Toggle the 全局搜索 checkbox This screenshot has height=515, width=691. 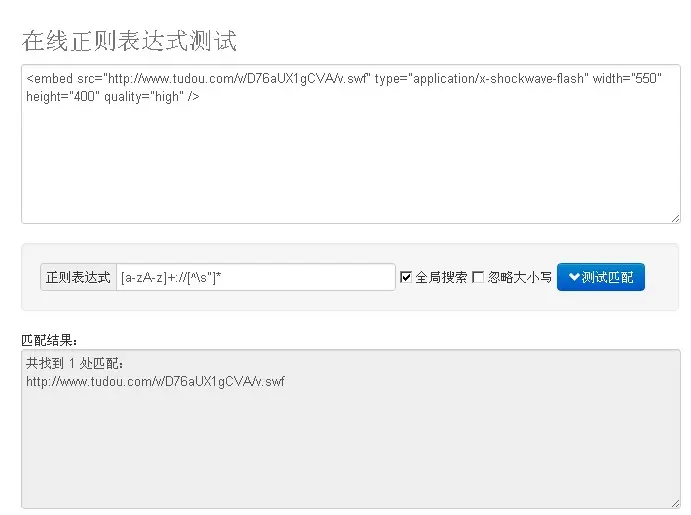click(405, 277)
